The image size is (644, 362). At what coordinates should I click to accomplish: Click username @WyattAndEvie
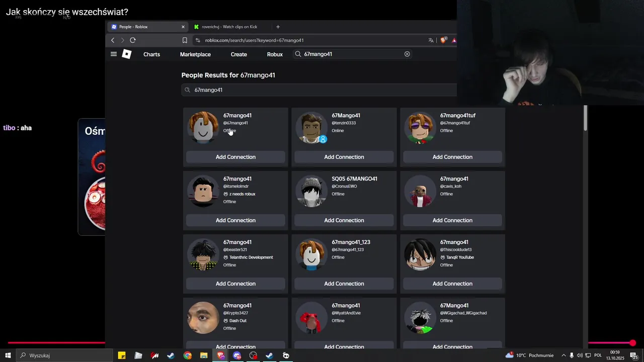click(346, 313)
